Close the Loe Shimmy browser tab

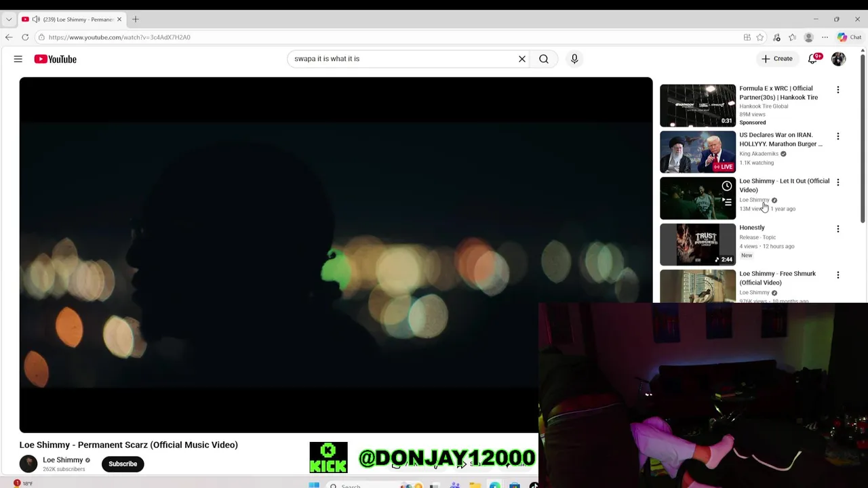click(119, 19)
